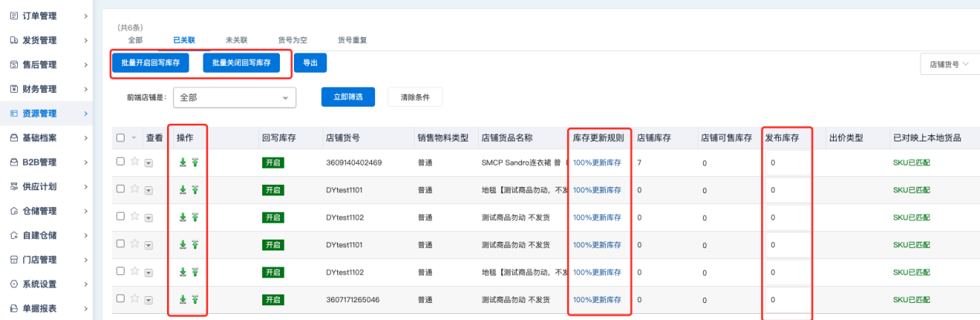Viewport: 980px width, 320px height.
Task: Click the 回写库存 column header
Action: [279, 138]
